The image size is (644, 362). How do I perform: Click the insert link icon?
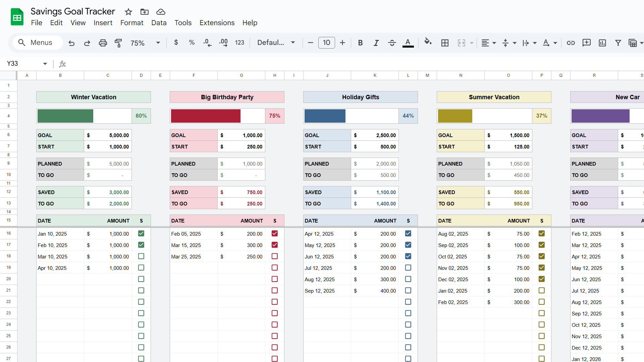[x=571, y=43]
